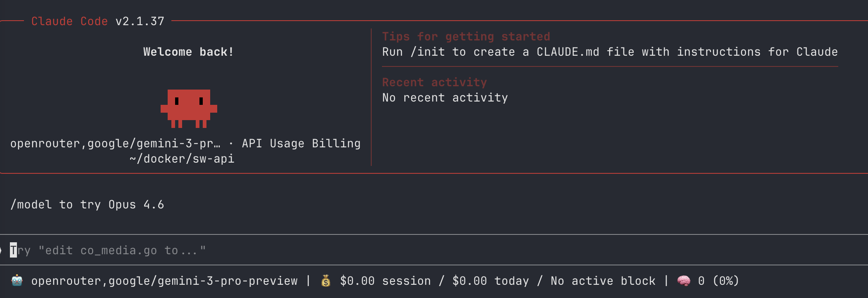Screen dimensions: 868x298
Task: Click the brain emoji context indicator
Action: pos(684,281)
